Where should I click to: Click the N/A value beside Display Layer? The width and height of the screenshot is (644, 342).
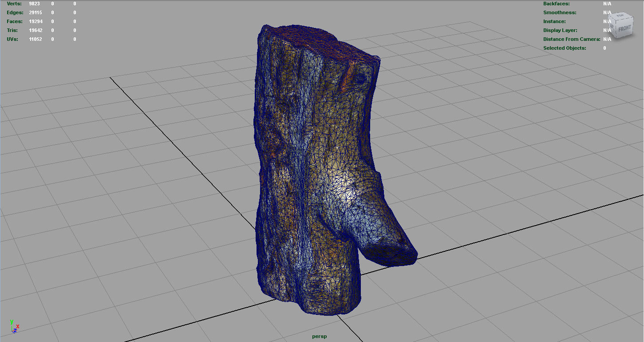tap(607, 30)
